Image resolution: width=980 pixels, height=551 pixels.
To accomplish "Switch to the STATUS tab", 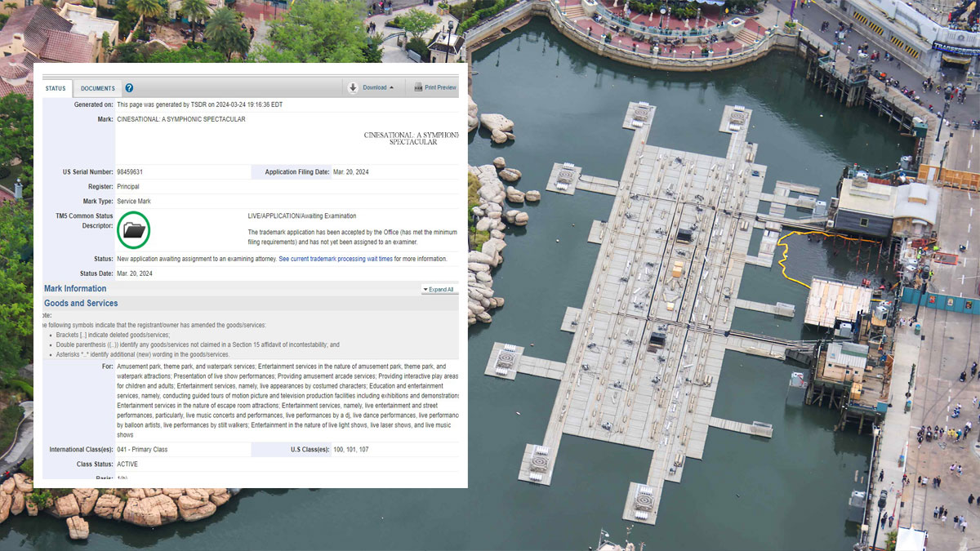I will coord(56,88).
